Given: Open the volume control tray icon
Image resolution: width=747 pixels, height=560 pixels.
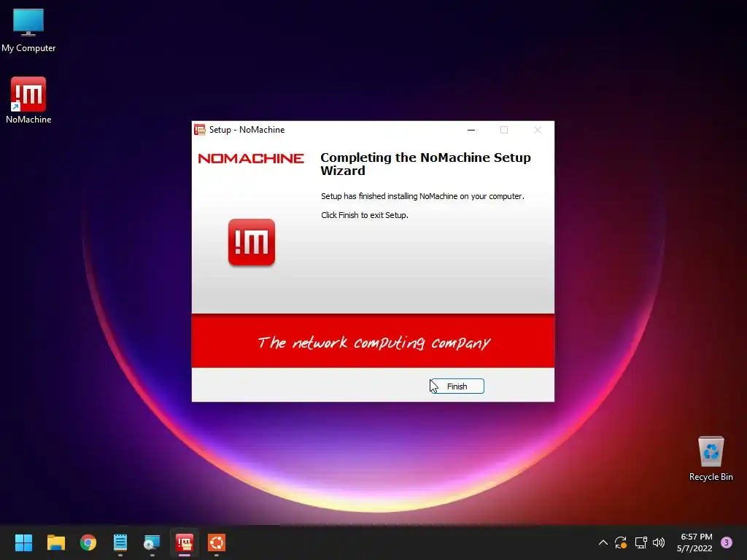Looking at the screenshot, I should (x=659, y=542).
